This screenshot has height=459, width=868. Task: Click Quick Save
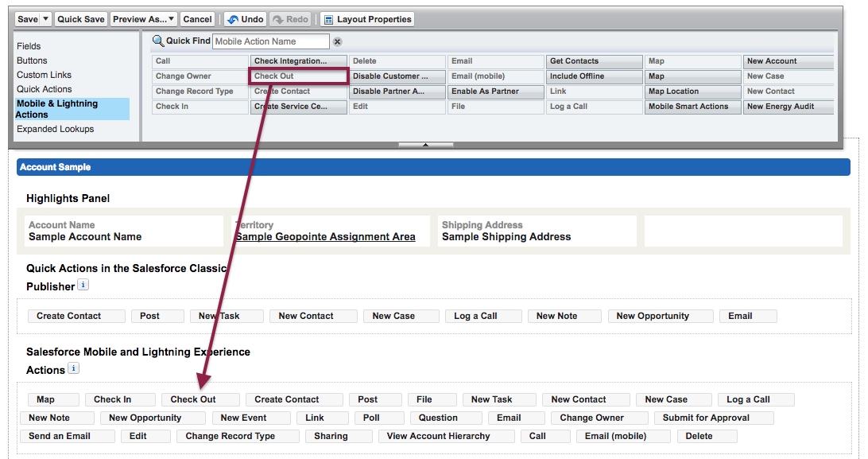(x=81, y=19)
